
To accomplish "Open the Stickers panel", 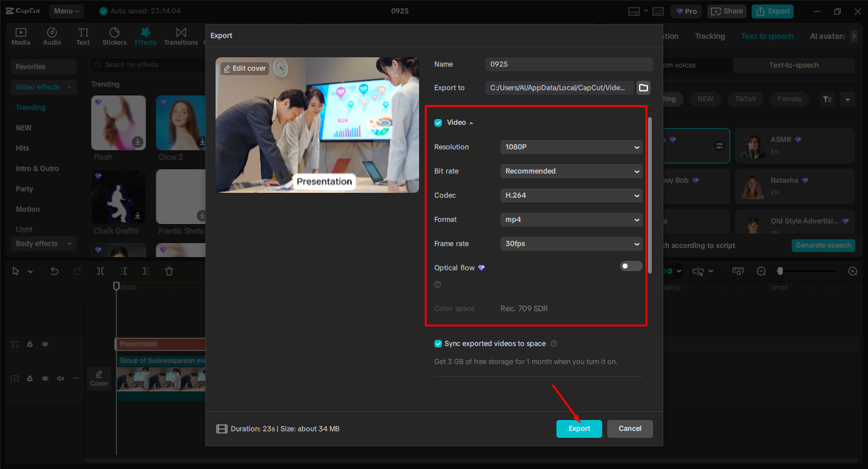I will [114, 36].
